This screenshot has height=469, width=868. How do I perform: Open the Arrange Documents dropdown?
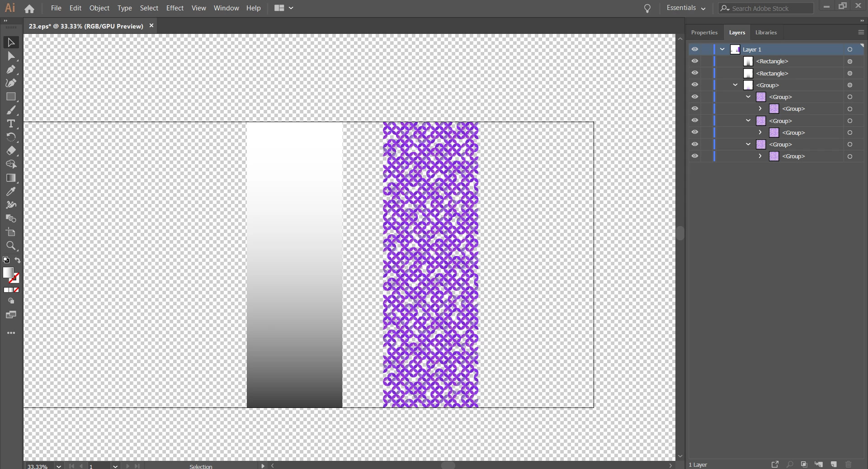[x=284, y=8]
